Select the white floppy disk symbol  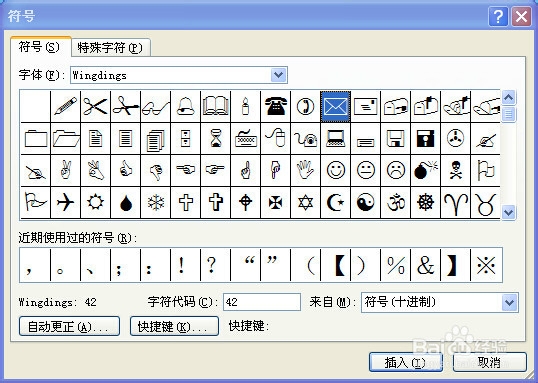click(396, 138)
